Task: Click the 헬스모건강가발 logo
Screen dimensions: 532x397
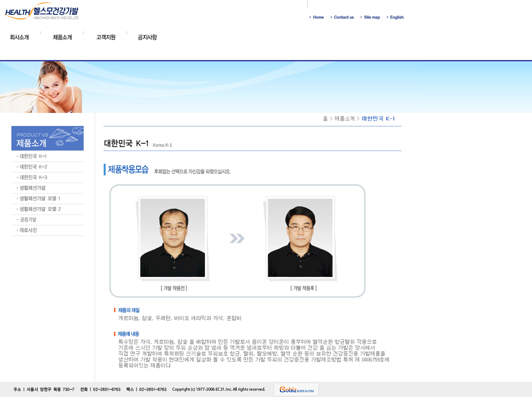Action: pos(42,11)
